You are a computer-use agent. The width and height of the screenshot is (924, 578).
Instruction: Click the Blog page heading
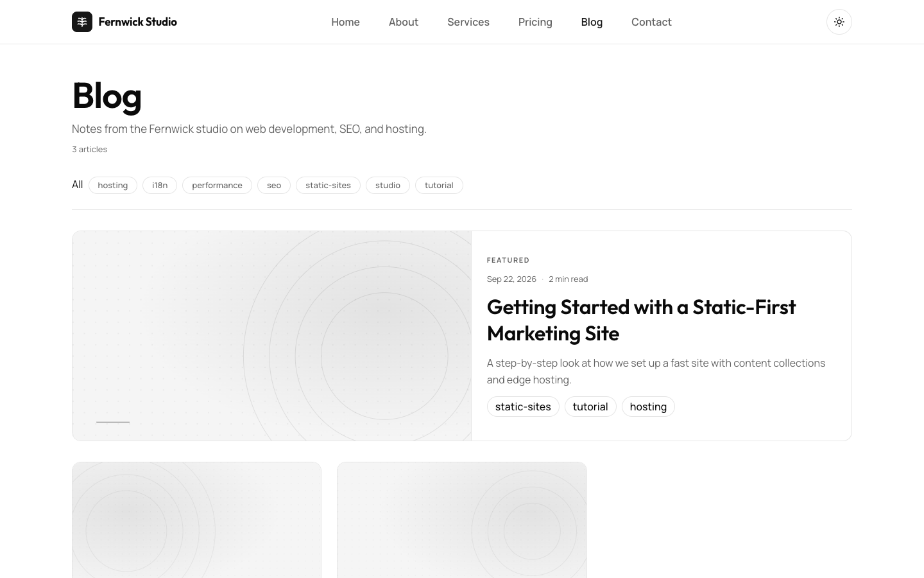click(107, 96)
